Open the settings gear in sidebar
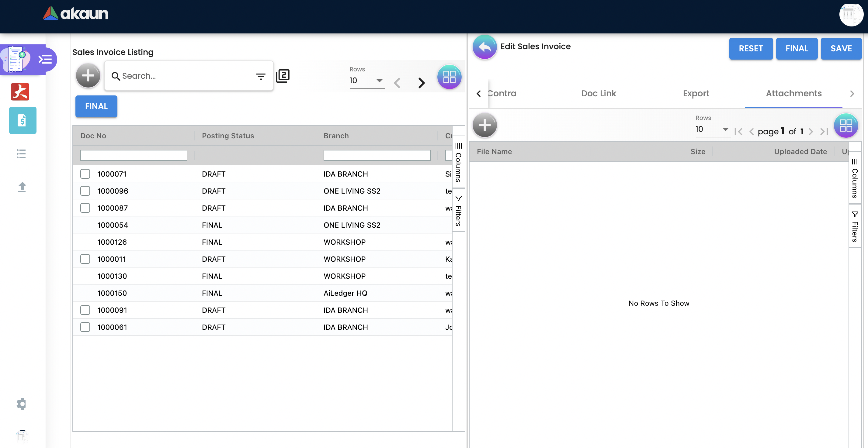The image size is (868, 448). coord(21,404)
